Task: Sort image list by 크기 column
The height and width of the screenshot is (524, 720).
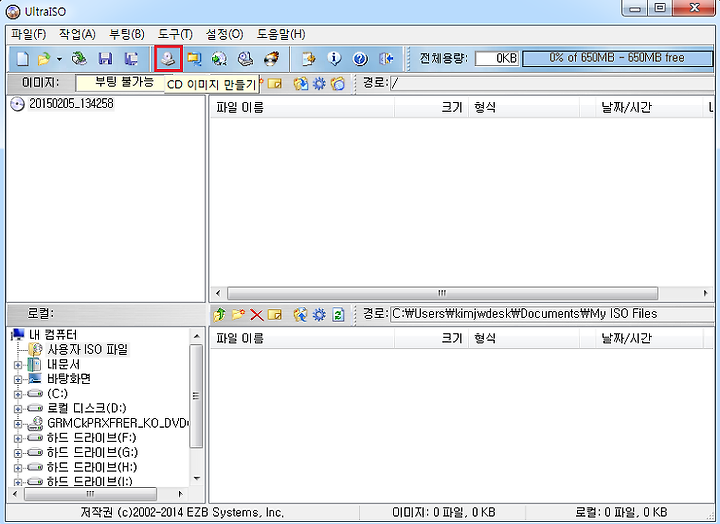Action: (431, 107)
